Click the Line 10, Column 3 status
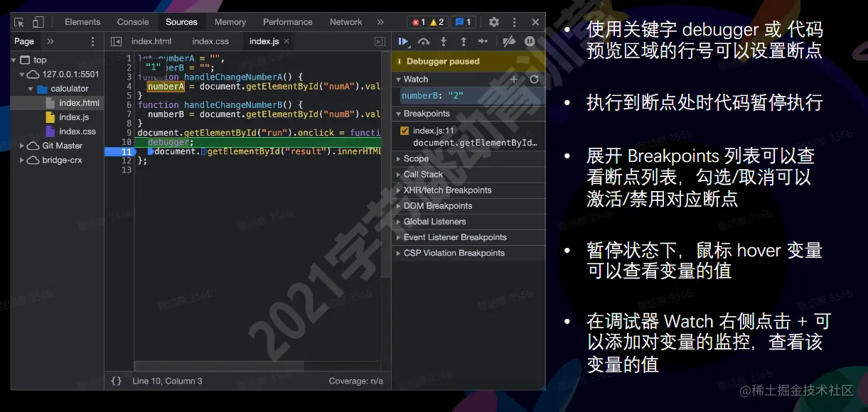Image resolution: width=868 pixels, height=412 pixels. tap(167, 381)
